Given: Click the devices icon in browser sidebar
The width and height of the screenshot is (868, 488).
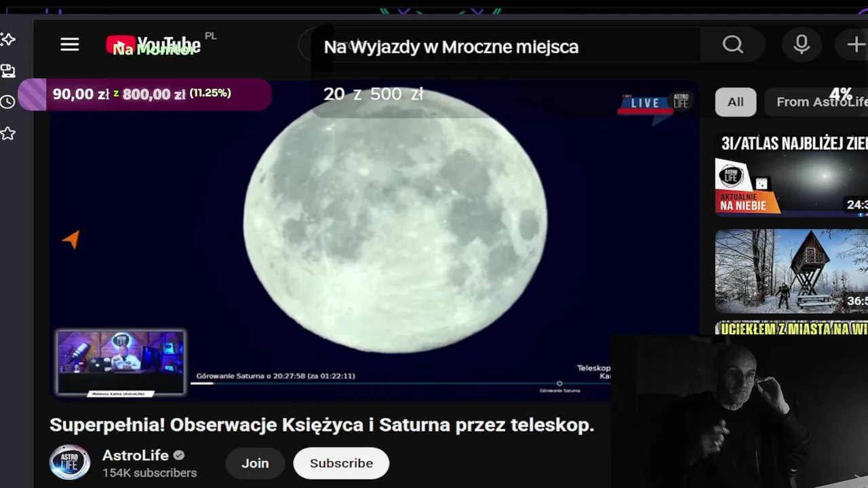Looking at the screenshot, I should (x=7, y=70).
